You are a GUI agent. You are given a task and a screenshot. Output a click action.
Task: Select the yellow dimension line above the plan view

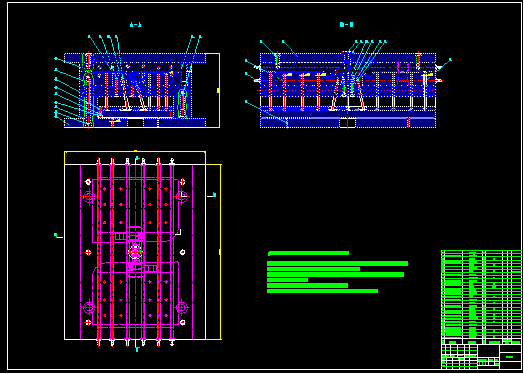click(x=135, y=157)
